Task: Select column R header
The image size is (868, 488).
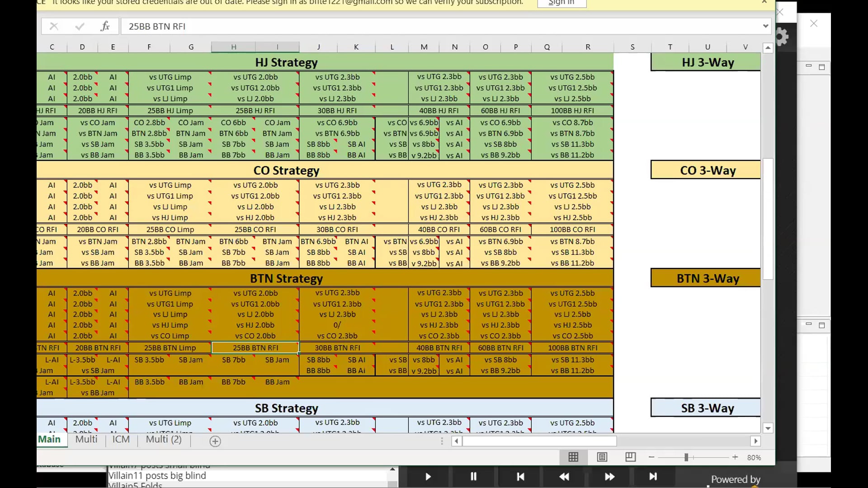Action: pos(588,47)
